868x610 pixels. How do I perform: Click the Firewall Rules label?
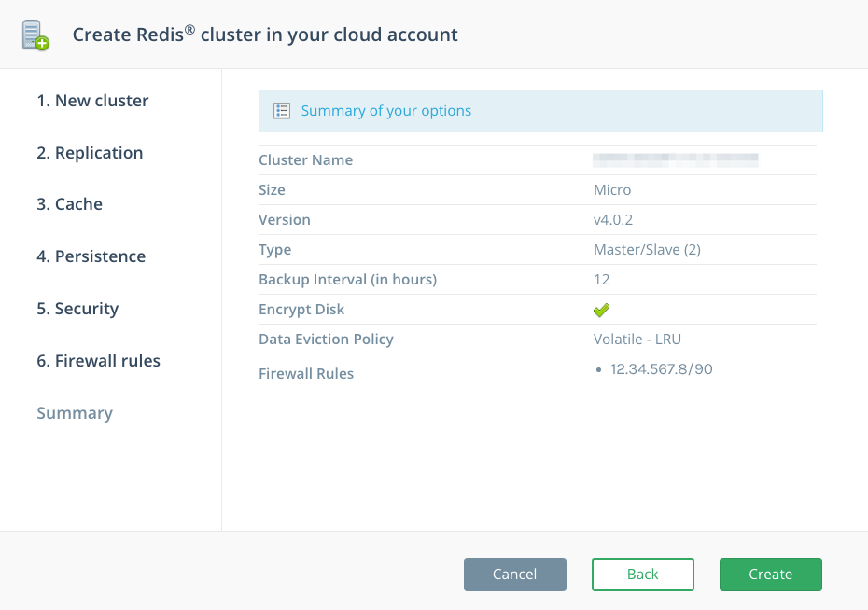click(x=306, y=373)
